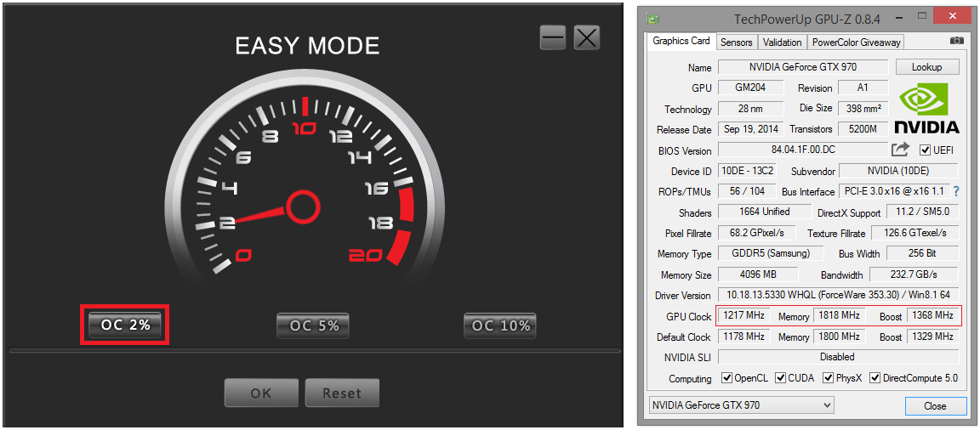This screenshot has width=980, height=430.
Task: Select the OC 5% overclock preset
Action: [312, 325]
